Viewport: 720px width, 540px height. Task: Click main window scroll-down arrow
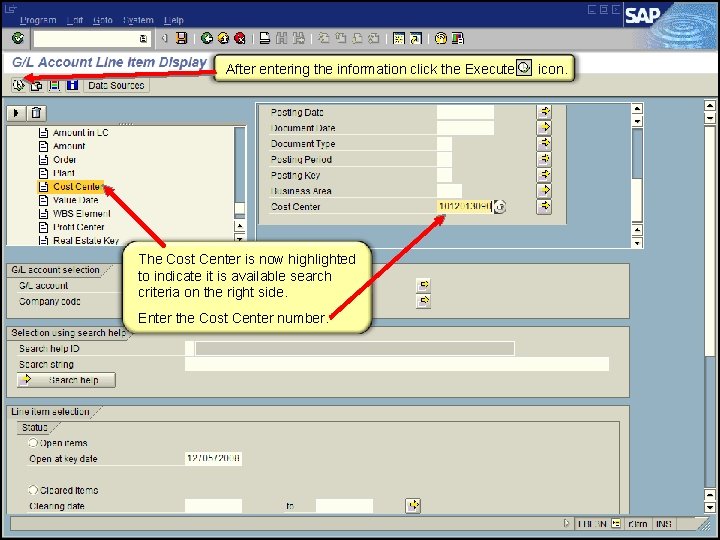710,507
